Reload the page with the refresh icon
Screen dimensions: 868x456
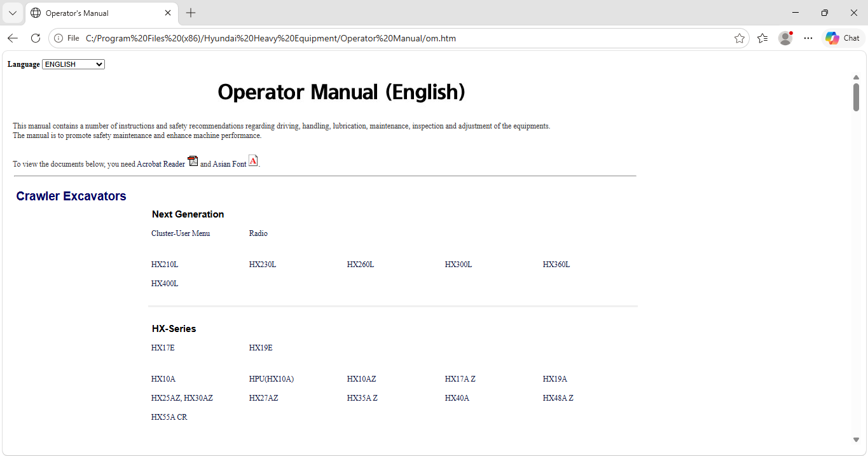(x=36, y=38)
